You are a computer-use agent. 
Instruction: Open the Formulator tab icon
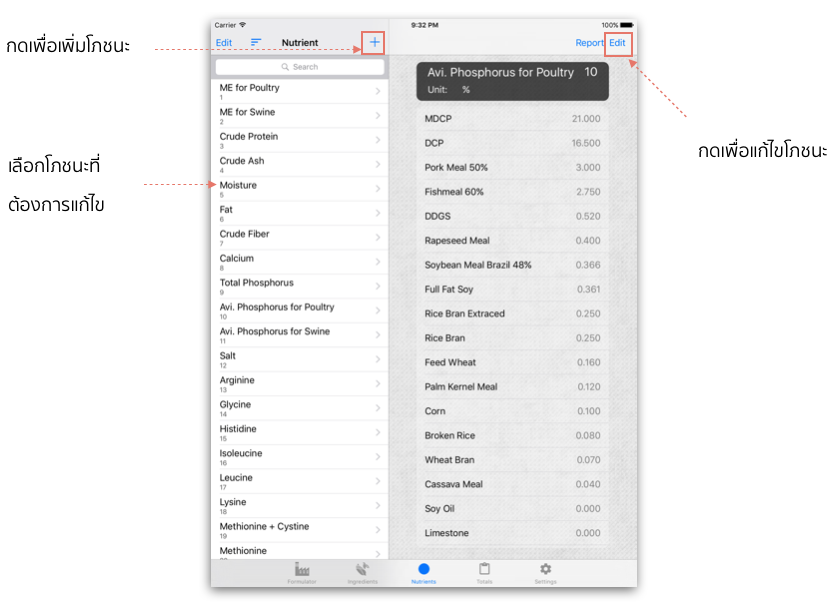(302, 569)
